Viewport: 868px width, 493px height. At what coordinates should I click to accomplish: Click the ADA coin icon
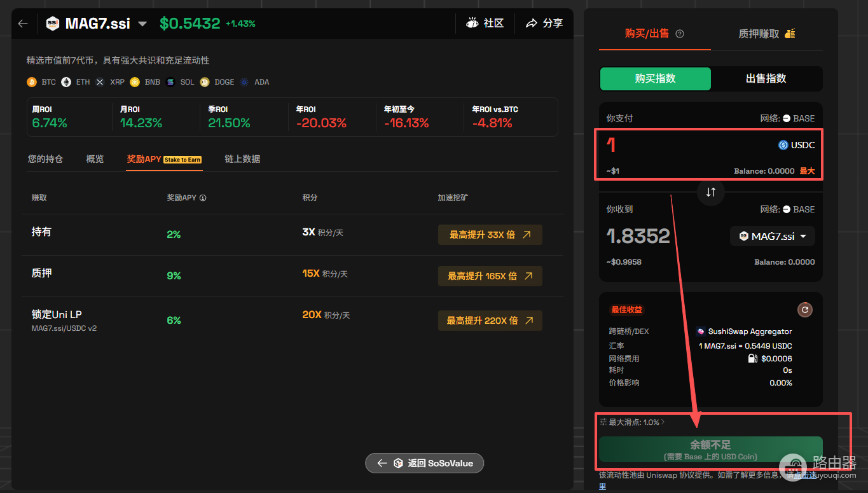tap(244, 82)
